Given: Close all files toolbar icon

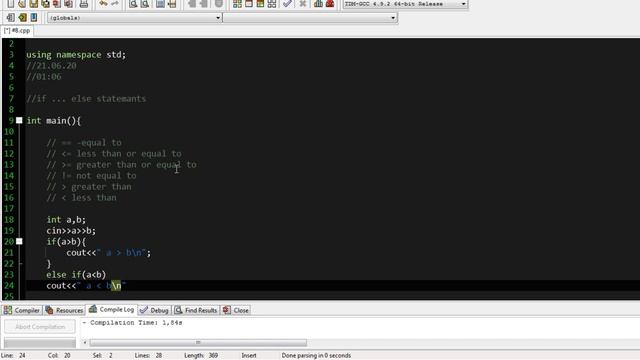Looking at the screenshot, I should pyautogui.click(x=69, y=4).
